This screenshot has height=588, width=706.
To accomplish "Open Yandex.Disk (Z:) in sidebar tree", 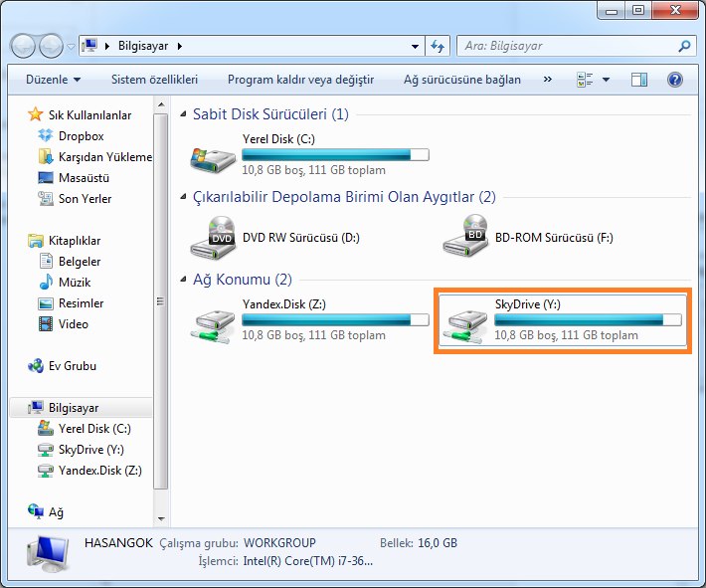I will (x=90, y=471).
